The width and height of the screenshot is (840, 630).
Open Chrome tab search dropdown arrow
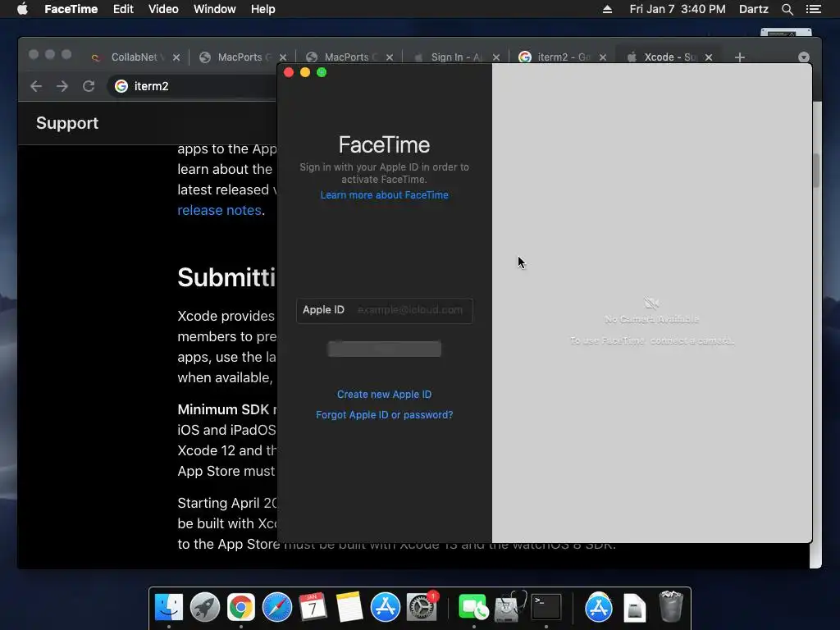tap(804, 57)
